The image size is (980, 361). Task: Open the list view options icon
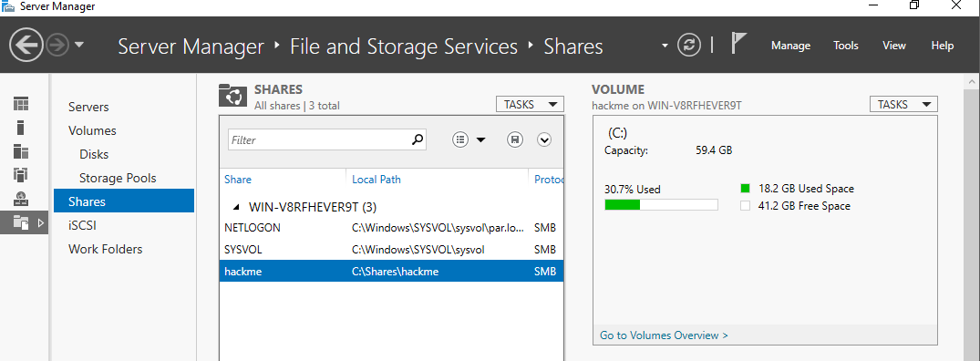[460, 139]
